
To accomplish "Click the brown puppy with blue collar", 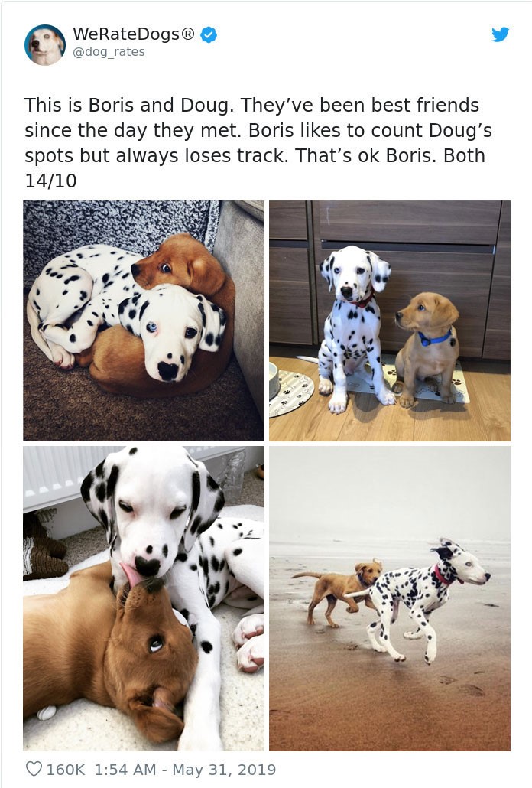I will pyautogui.click(x=427, y=348).
